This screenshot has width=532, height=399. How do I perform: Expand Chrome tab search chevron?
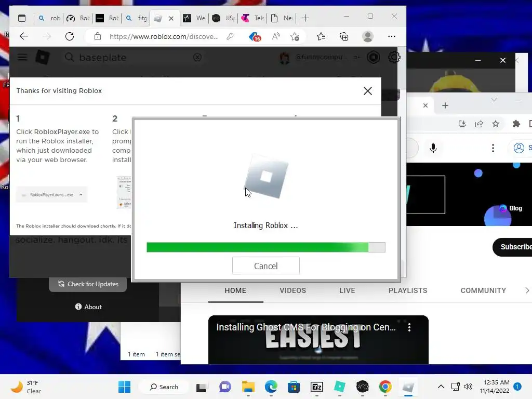494,99
